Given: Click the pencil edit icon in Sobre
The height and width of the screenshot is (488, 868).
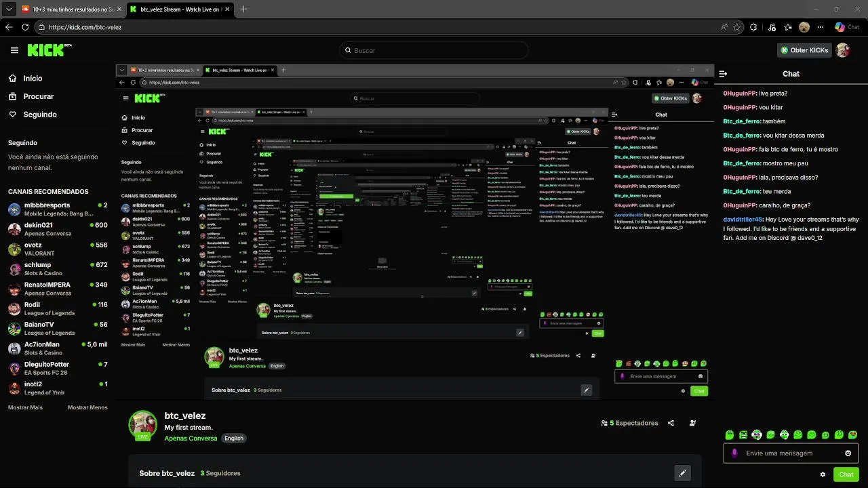Looking at the screenshot, I should point(682,473).
